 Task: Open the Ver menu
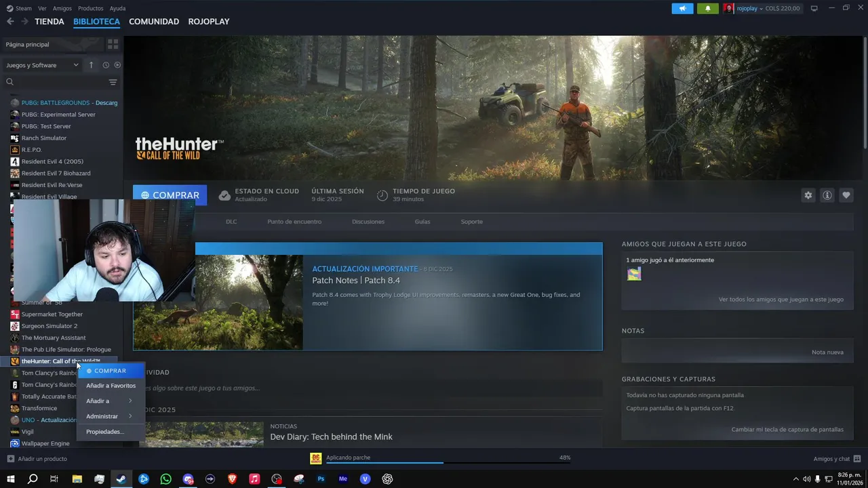click(42, 8)
